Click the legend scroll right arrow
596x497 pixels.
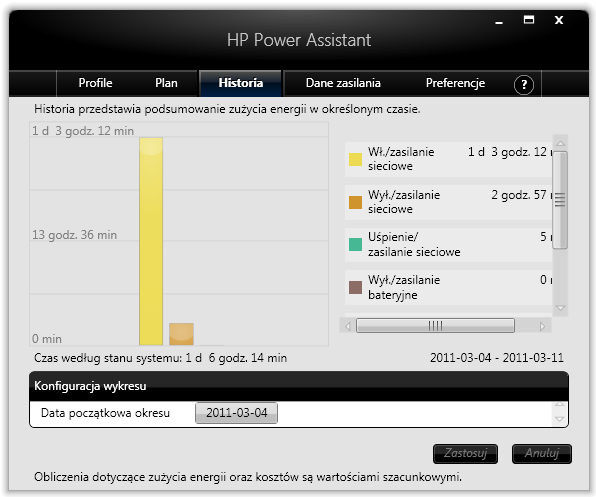542,326
